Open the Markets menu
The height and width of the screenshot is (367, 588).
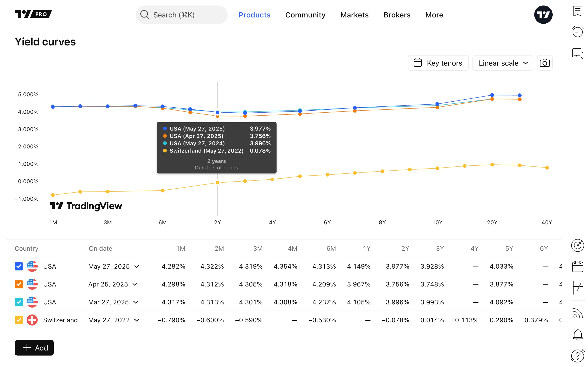tap(354, 15)
